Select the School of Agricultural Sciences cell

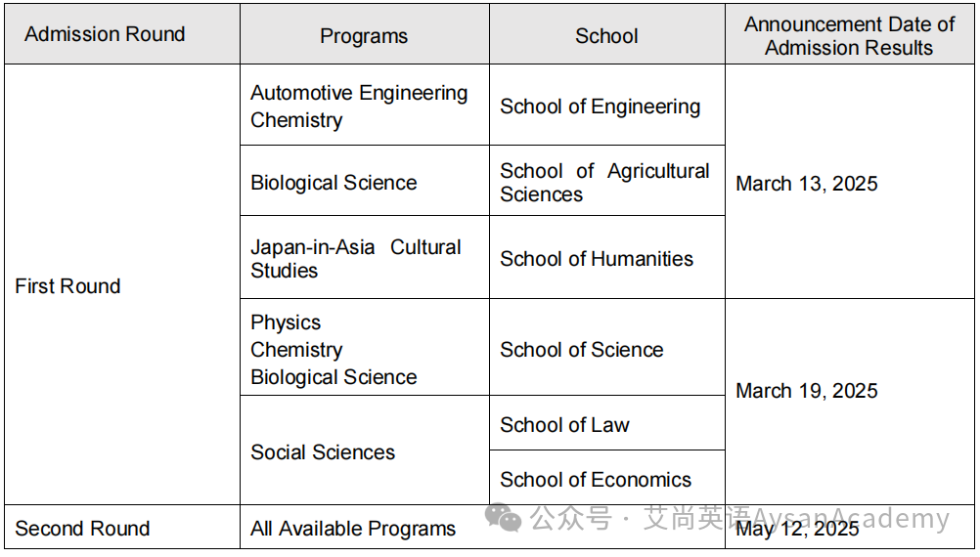point(606,181)
